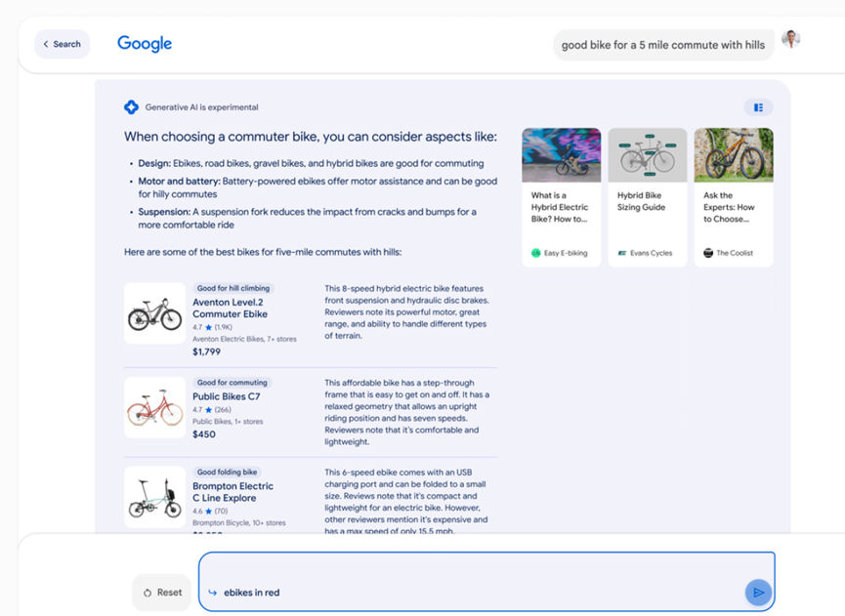This screenshot has height=616, width=845.
Task: Click the search query box at top
Action: click(663, 45)
